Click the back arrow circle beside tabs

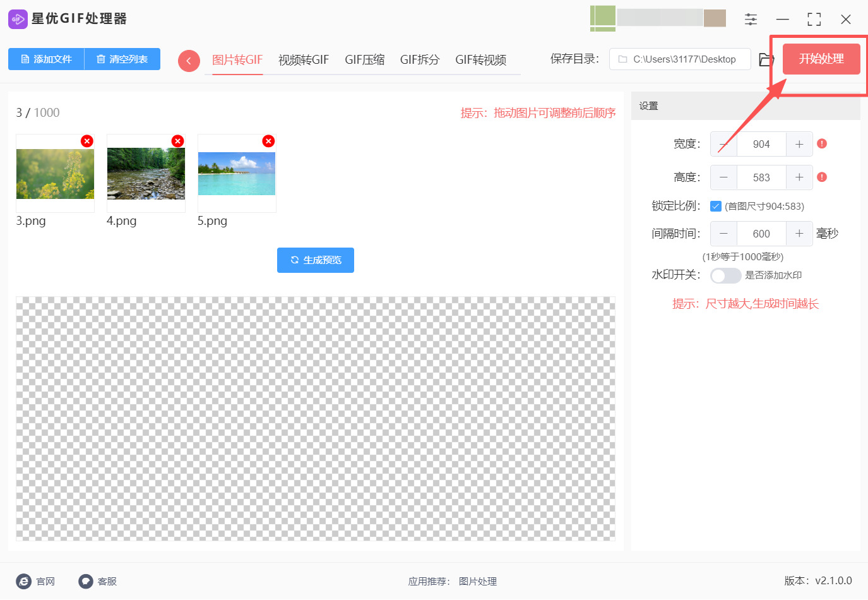click(189, 60)
